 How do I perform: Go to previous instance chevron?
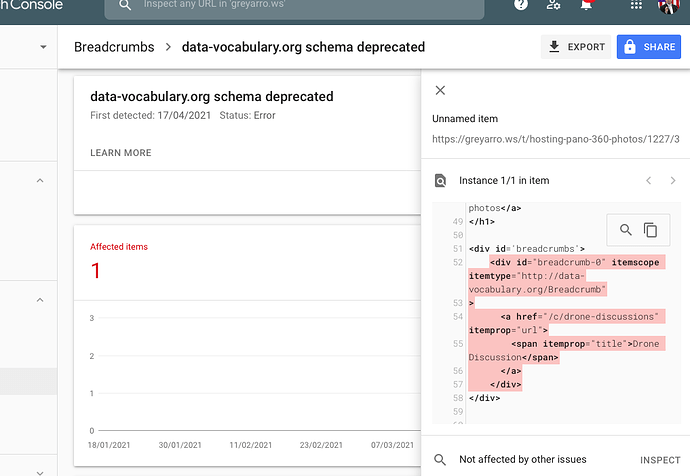pos(649,180)
